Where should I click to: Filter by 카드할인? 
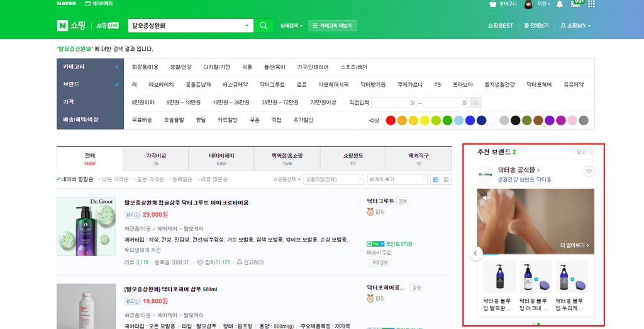228,120
